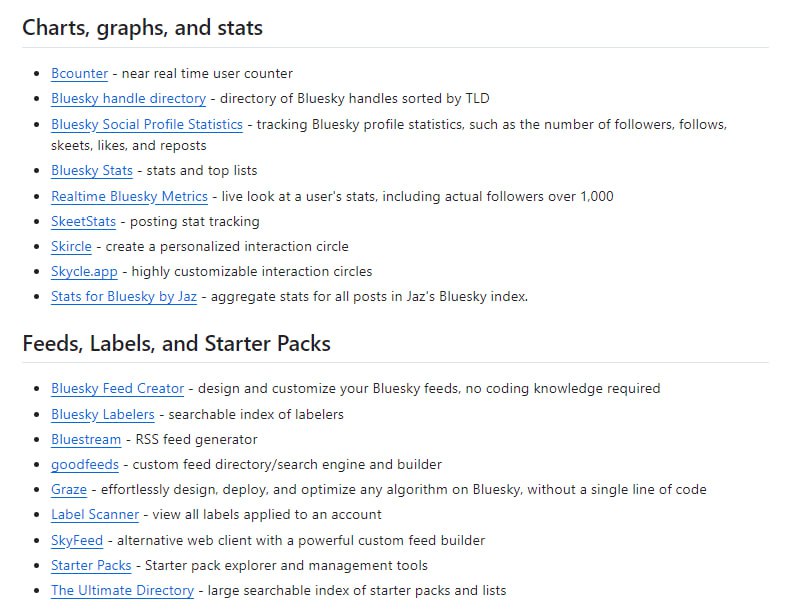Screen dimensions: 793x616
Task: Open the goodfeeds link
Action: (85, 464)
